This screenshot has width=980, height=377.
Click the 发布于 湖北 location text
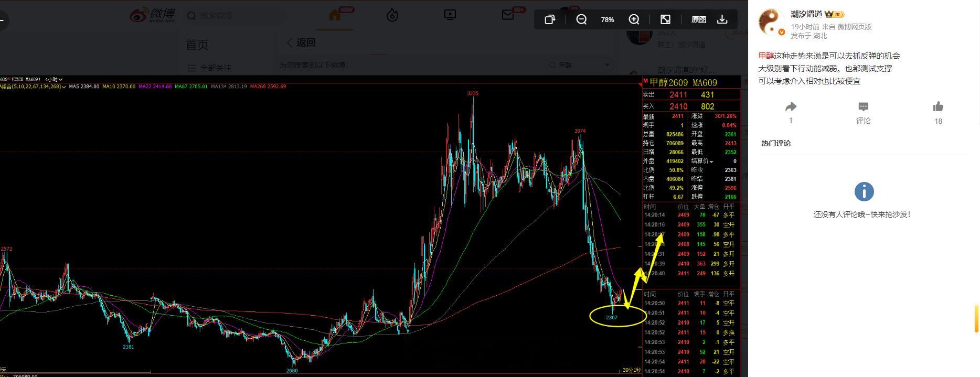(x=808, y=36)
